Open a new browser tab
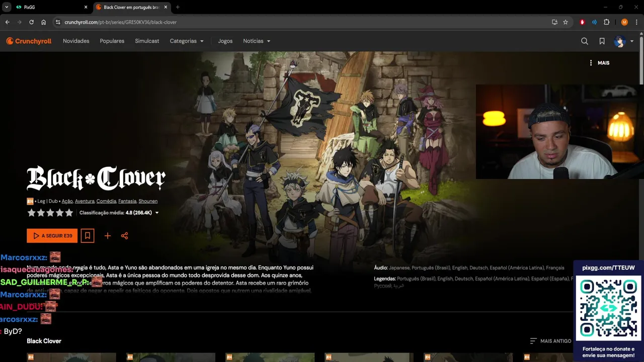 click(x=178, y=7)
